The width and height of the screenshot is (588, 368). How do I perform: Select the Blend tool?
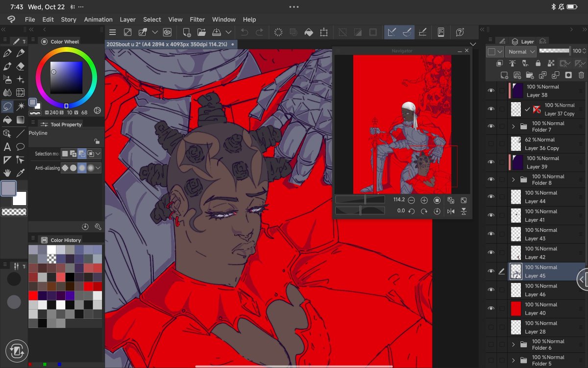pyautogui.click(x=7, y=93)
